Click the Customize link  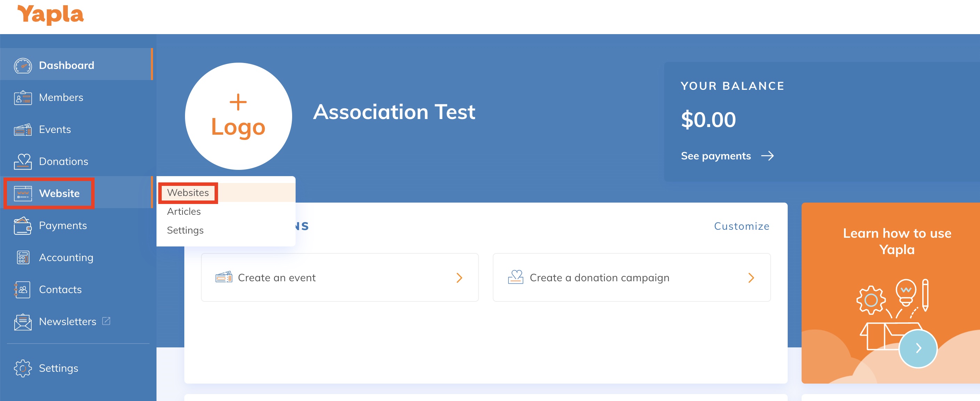[x=741, y=226]
